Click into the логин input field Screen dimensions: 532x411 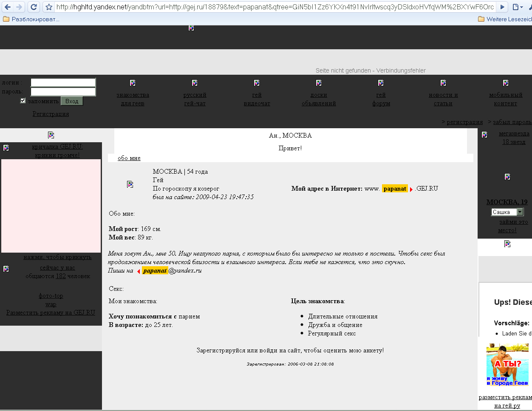click(x=63, y=82)
